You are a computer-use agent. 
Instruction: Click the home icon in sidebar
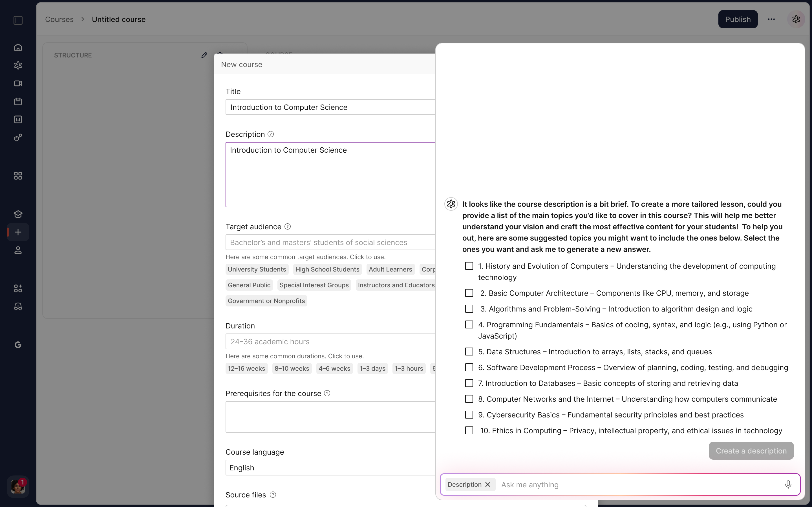click(x=18, y=47)
